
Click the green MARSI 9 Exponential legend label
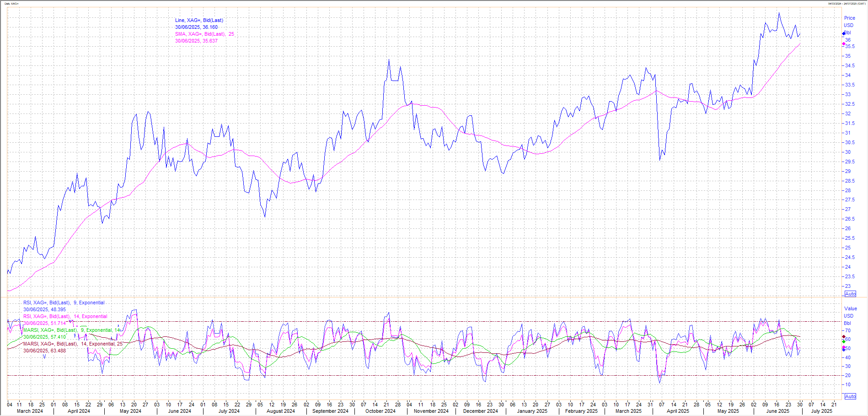coord(72,330)
